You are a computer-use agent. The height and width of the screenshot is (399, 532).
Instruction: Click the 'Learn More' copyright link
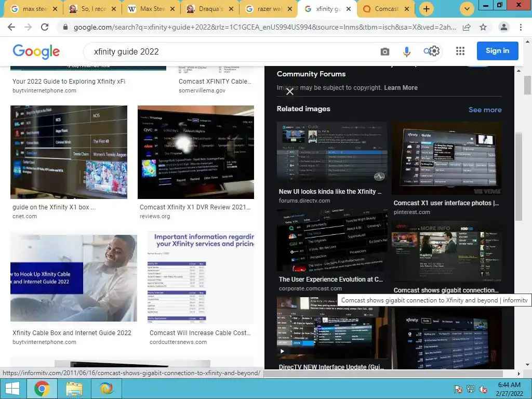click(401, 87)
